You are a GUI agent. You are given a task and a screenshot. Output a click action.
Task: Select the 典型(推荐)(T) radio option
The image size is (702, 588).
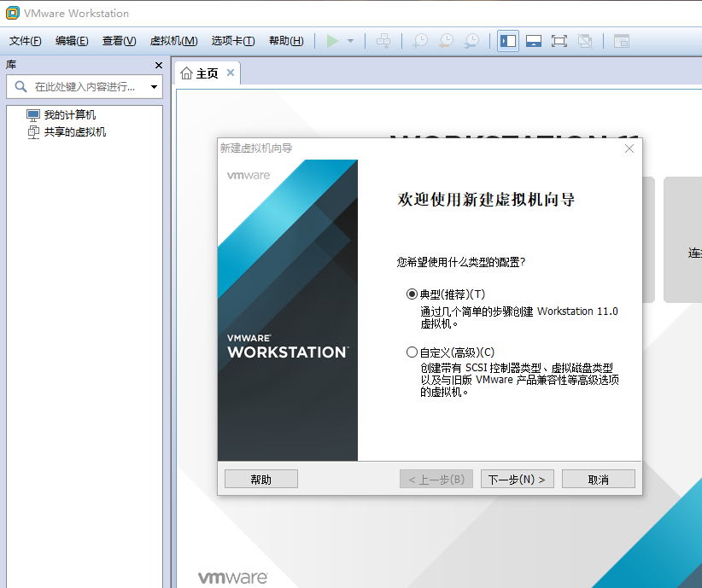(x=412, y=294)
